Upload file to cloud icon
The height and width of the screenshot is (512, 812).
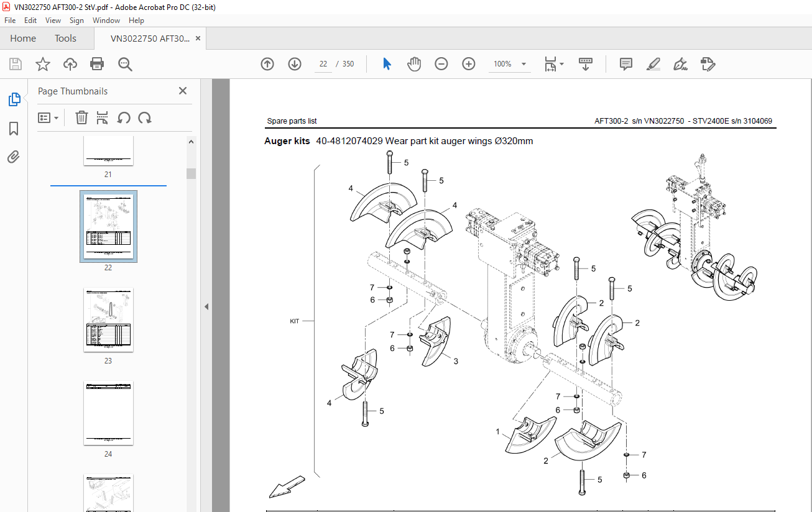(70, 64)
